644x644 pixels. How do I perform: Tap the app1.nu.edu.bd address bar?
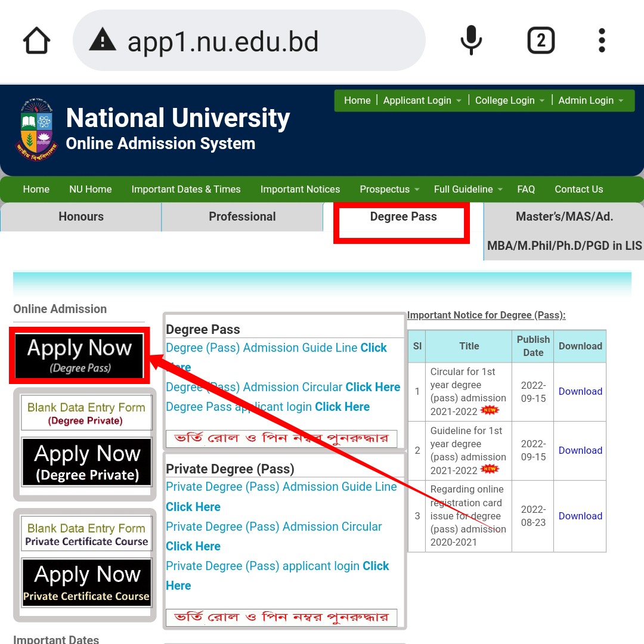click(249, 41)
